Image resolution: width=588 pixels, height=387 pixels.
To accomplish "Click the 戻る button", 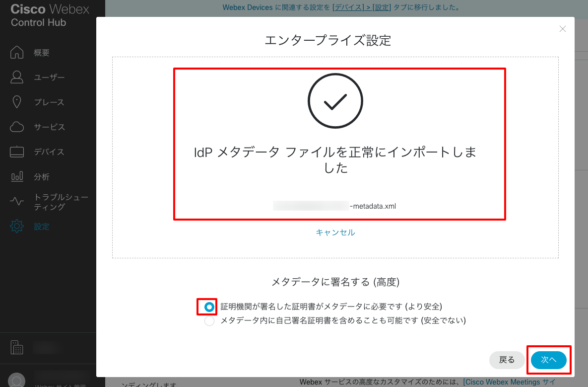I will coord(507,360).
